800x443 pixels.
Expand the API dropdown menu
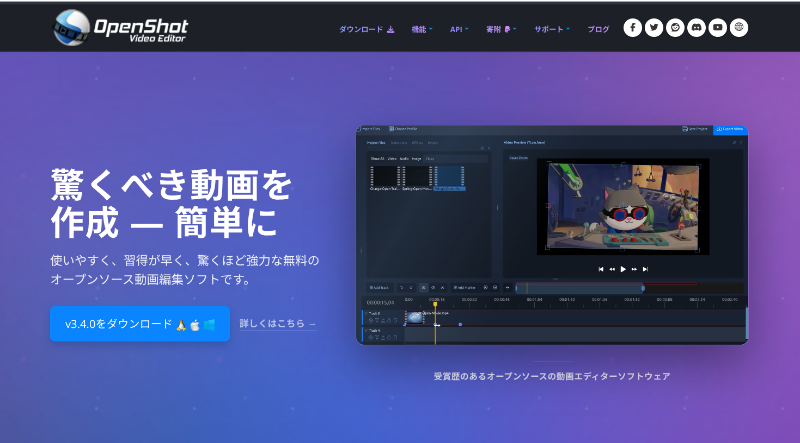[x=459, y=29]
